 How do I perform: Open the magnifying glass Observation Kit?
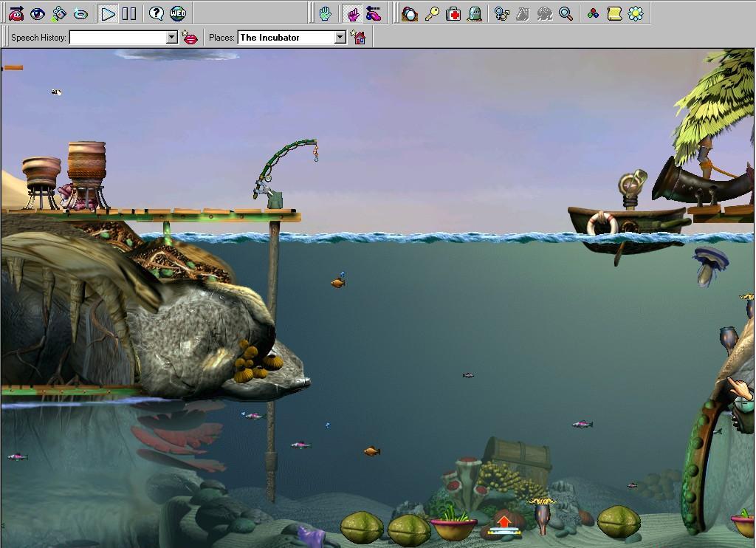click(x=566, y=13)
